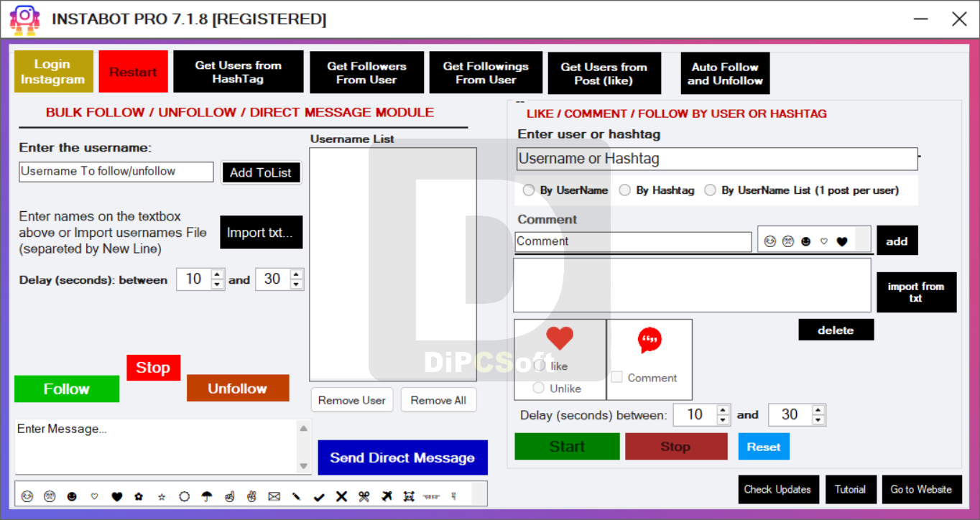Click the orange Unfollow button

tap(238, 388)
